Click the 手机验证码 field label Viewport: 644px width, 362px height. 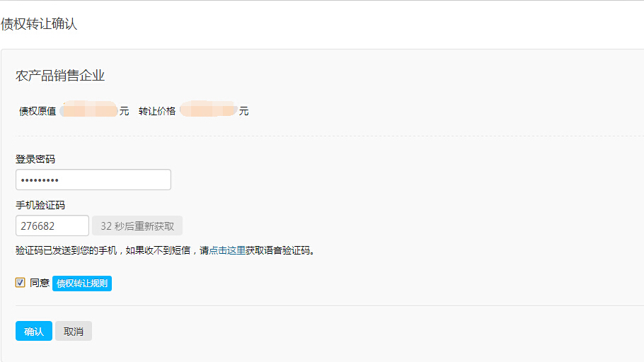point(40,206)
